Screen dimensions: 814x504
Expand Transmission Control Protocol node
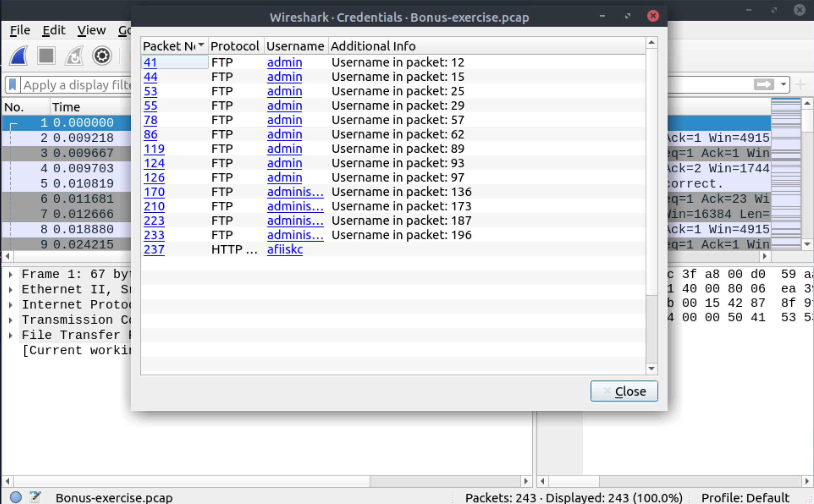click(x=10, y=320)
